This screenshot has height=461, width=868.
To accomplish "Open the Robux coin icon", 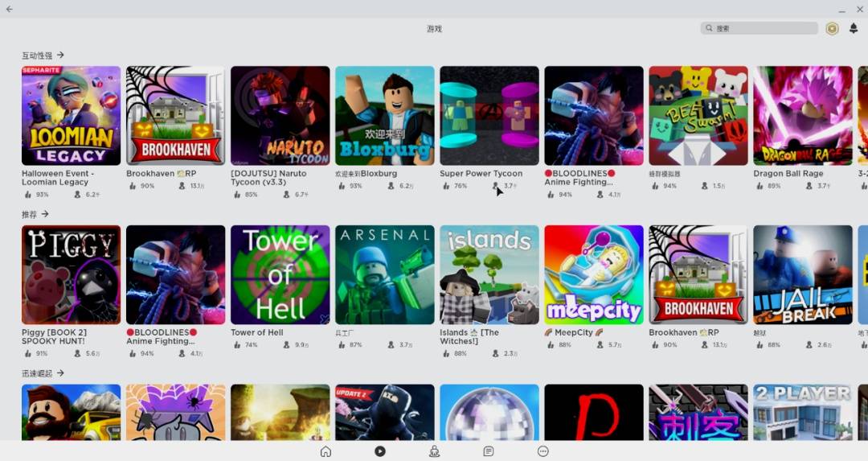I will (x=832, y=28).
